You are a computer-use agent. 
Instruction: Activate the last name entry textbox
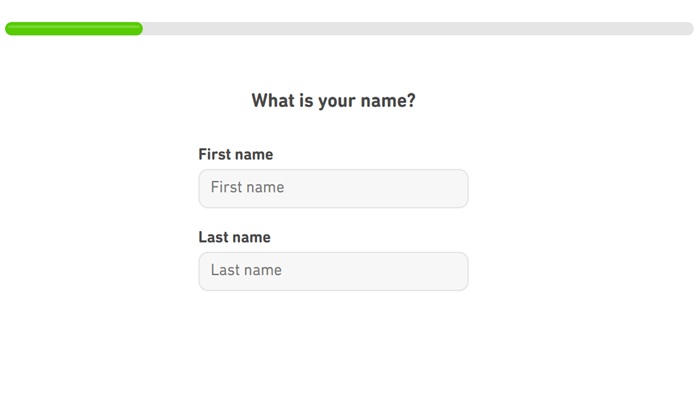pos(333,271)
